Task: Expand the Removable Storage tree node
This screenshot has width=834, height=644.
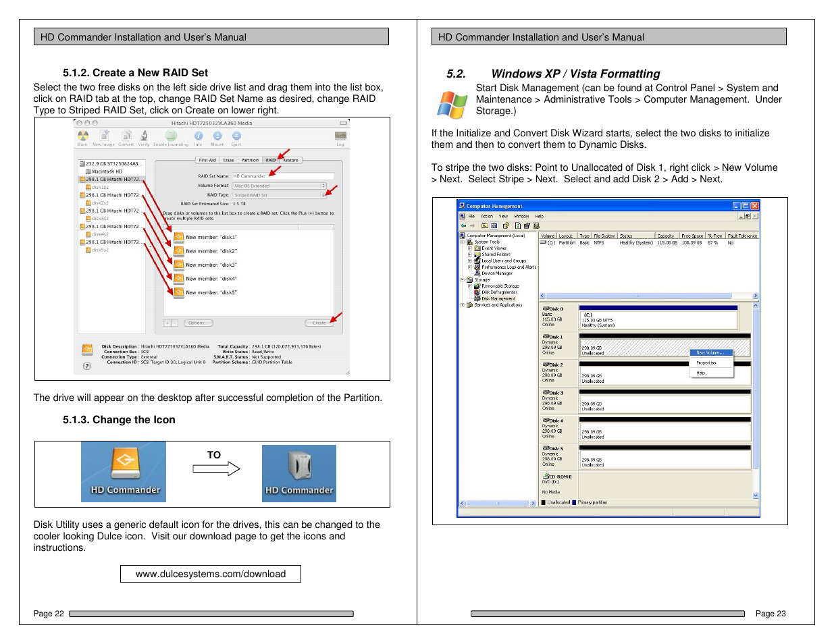Action: [x=469, y=286]
